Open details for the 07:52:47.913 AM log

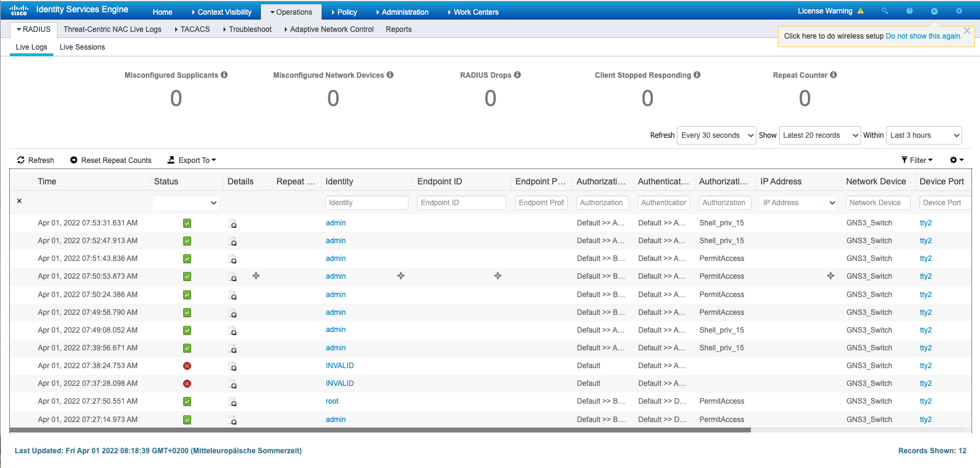[x=233, y=241]
